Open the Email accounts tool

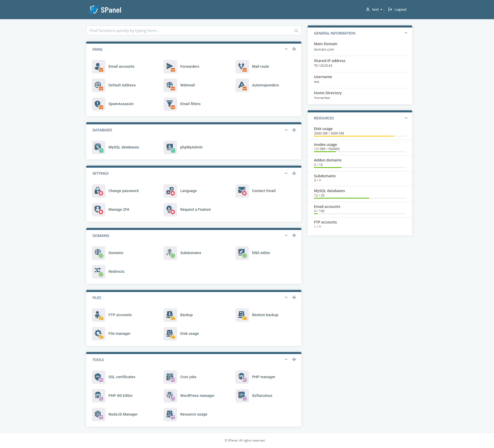point(121,66)
